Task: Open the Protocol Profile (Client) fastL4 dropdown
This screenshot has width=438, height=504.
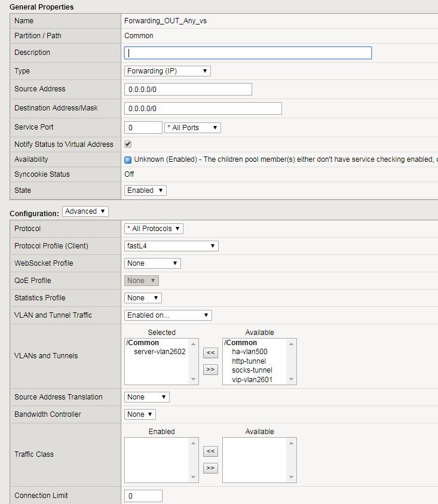Action: click(171, 246)
